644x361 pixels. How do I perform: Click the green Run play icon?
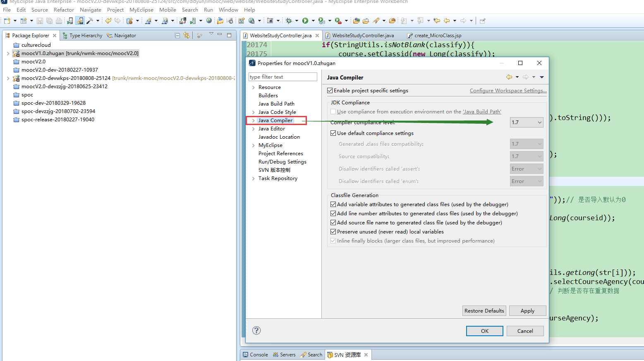pos(305,21)
